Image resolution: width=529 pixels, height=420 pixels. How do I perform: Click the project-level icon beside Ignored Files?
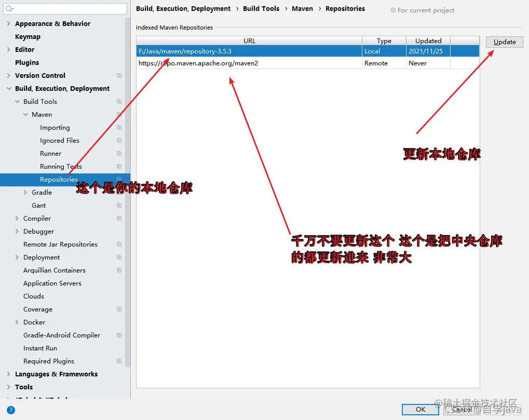[x=119, y=140]
